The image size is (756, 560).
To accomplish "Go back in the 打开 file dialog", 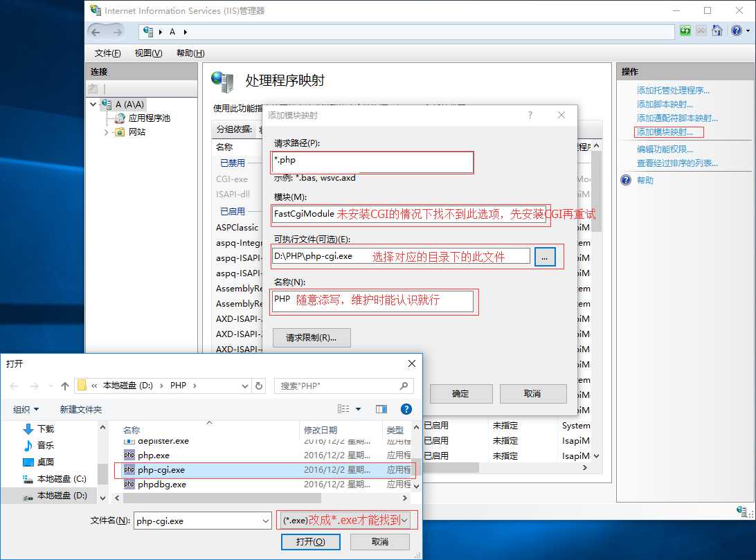I will [15, 386].
